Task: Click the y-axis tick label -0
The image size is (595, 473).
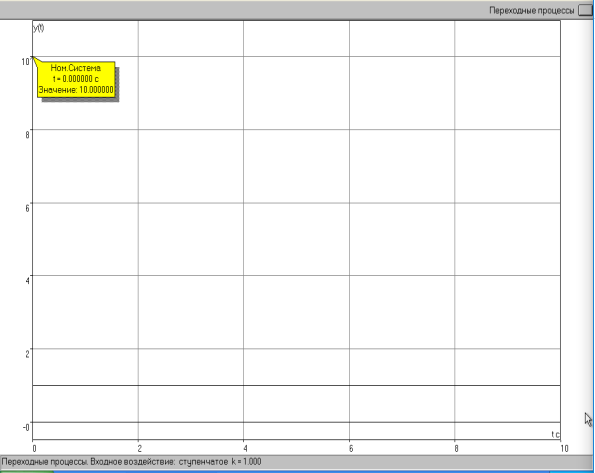Action: click(x=26, y=427)
